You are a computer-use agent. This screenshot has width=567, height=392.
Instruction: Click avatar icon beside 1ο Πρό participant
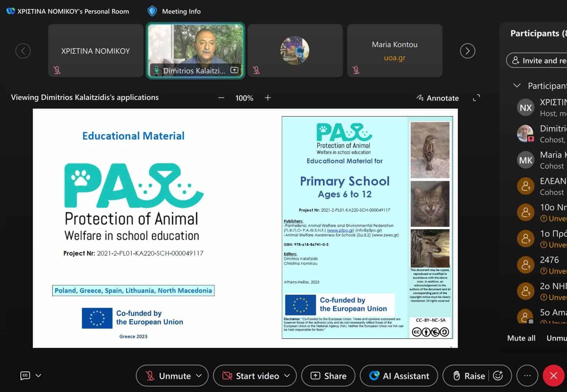(x=526, y=238)
